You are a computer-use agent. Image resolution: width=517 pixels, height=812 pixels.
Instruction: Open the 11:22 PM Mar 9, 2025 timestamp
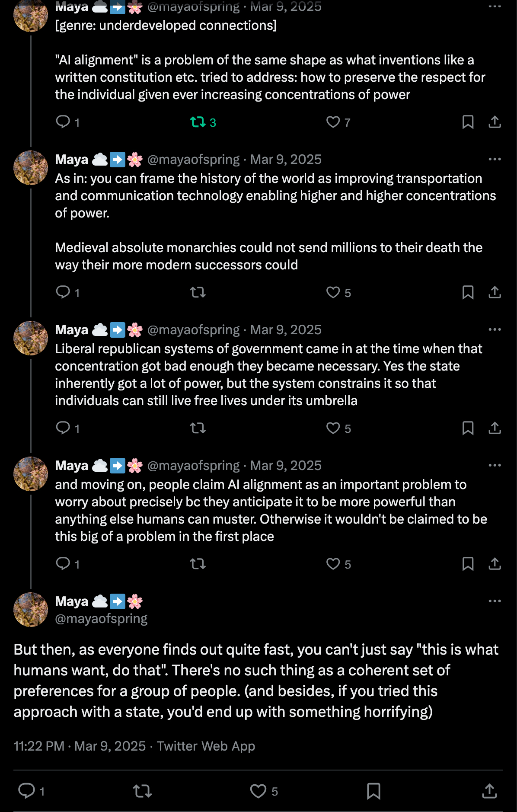point(80,746)
